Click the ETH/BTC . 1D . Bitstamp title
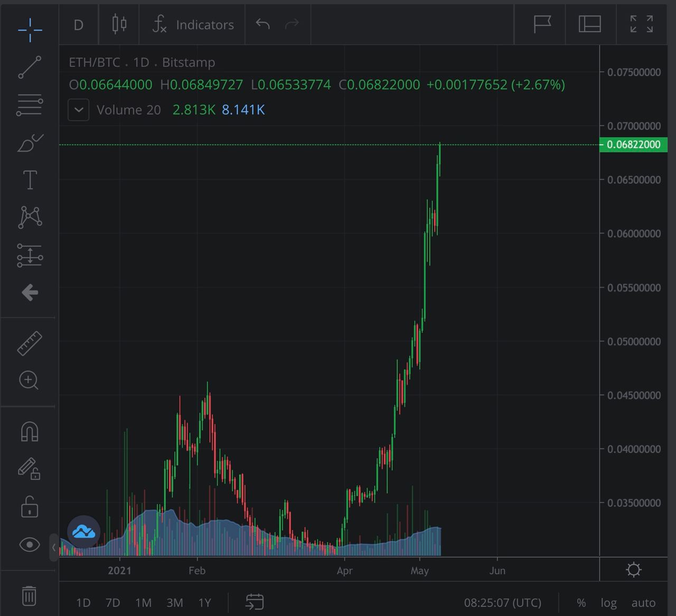This screenshot has width=676, height=616. coord(142,62)
